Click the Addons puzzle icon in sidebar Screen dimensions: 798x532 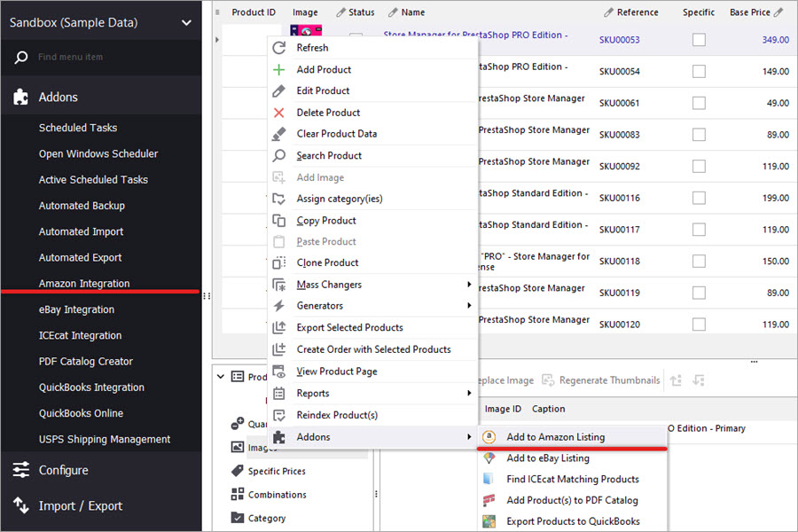point(21,97)
